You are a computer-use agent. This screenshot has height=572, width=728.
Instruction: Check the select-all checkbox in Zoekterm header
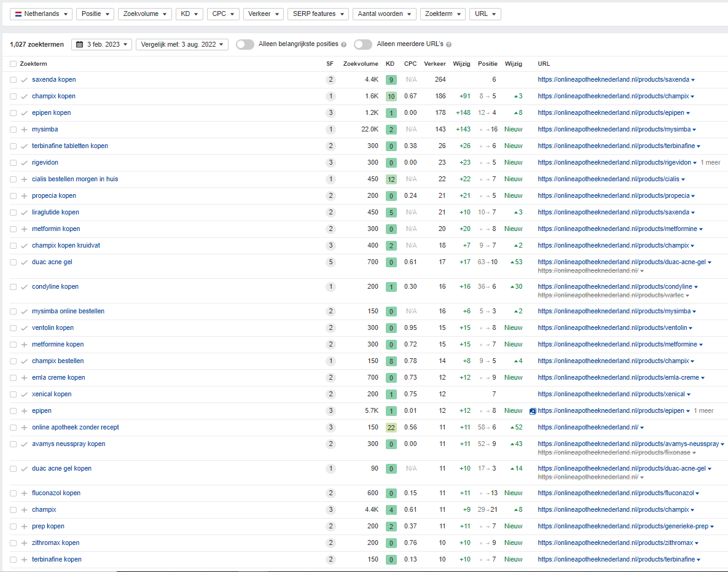point(13,64)
